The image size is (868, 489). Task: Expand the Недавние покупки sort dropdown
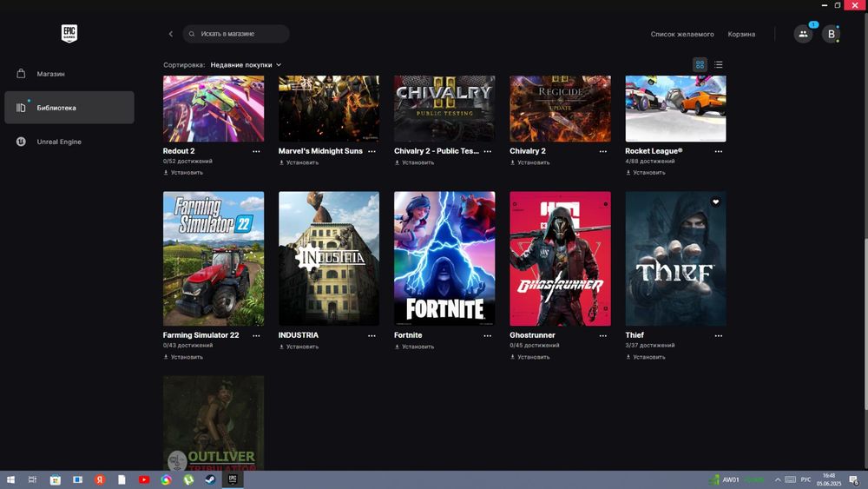[x=246, y=65]
